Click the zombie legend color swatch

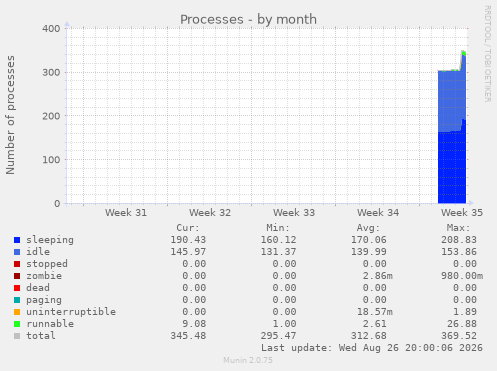point(17,276)
